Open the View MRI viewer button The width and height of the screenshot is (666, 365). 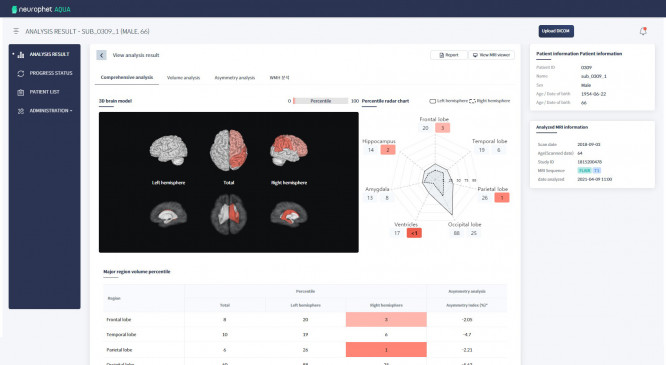(x=491, y=55)
